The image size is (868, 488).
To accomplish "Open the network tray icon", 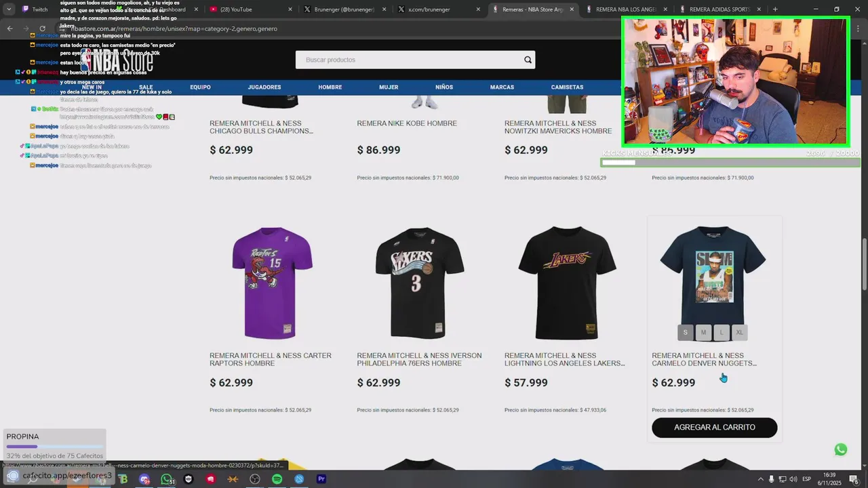I will click(782, 479).
